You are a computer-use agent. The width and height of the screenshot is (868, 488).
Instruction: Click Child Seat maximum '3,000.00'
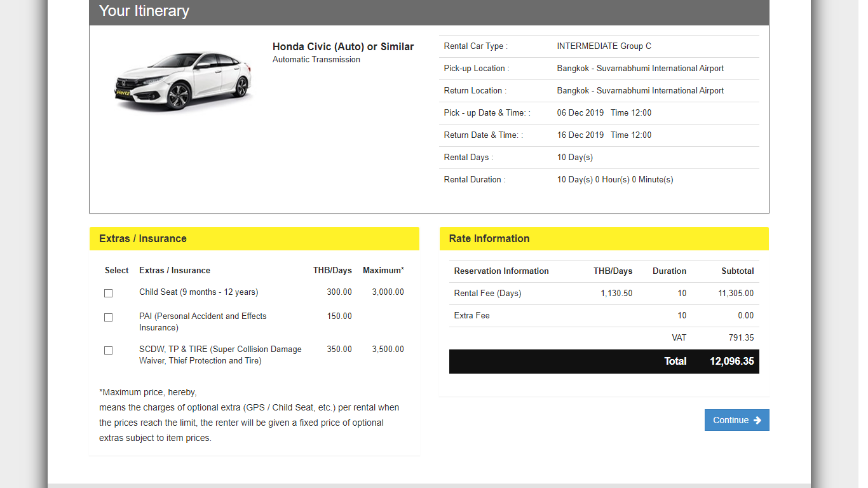pos(388,292)
